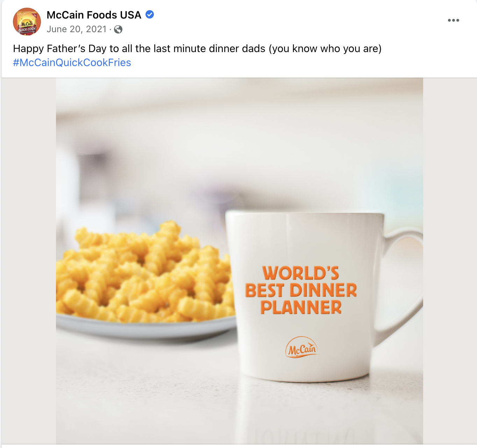Click the gray plate rim under fries
The image size is (477, 448).
(147, 328)
